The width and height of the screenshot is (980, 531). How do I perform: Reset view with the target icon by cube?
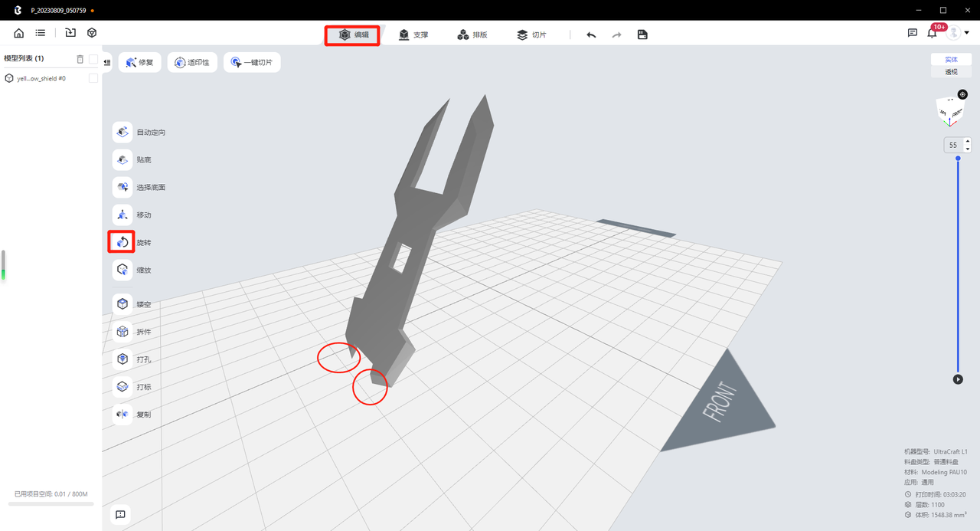(x=963, y=95)
